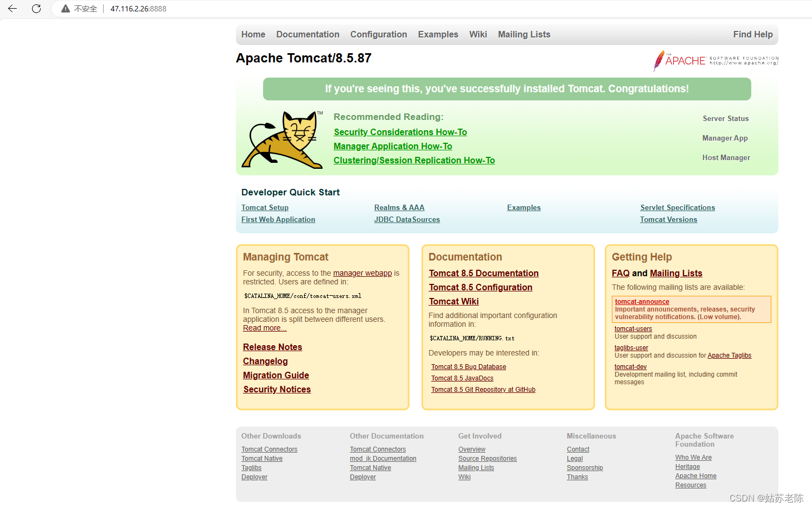Screen dimensions: 812x508
Task: Open the Migration Guide link
Action: 276,375
